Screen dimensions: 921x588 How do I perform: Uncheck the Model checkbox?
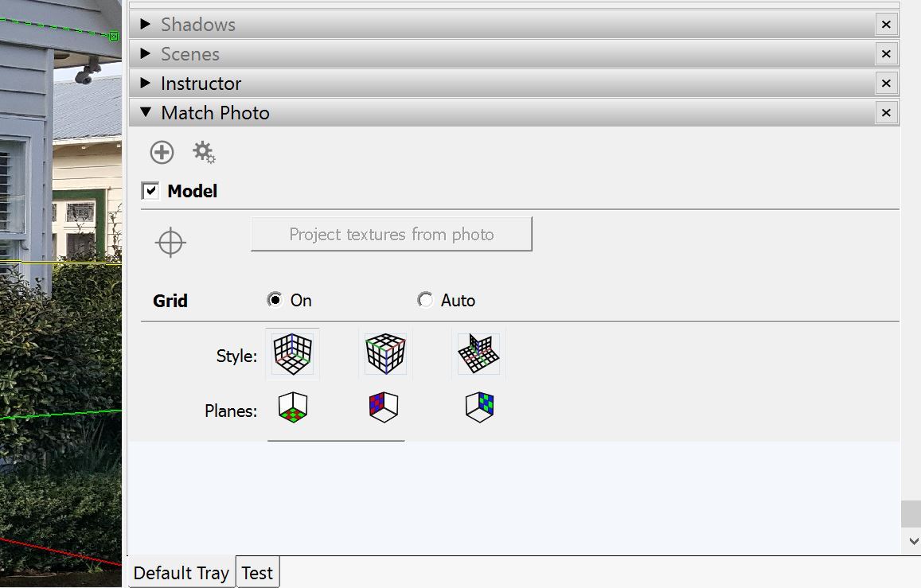150,191
